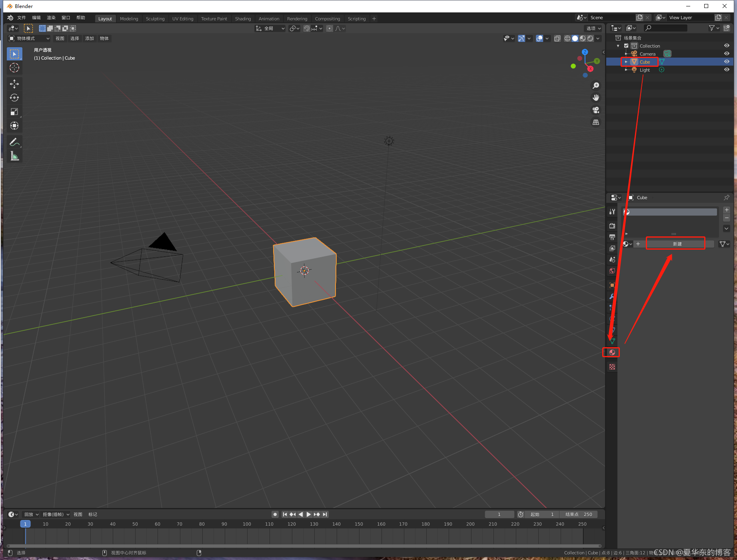Screen dimensions: 737x560
Task: Click the outliner search field
Action: [665, 28]
